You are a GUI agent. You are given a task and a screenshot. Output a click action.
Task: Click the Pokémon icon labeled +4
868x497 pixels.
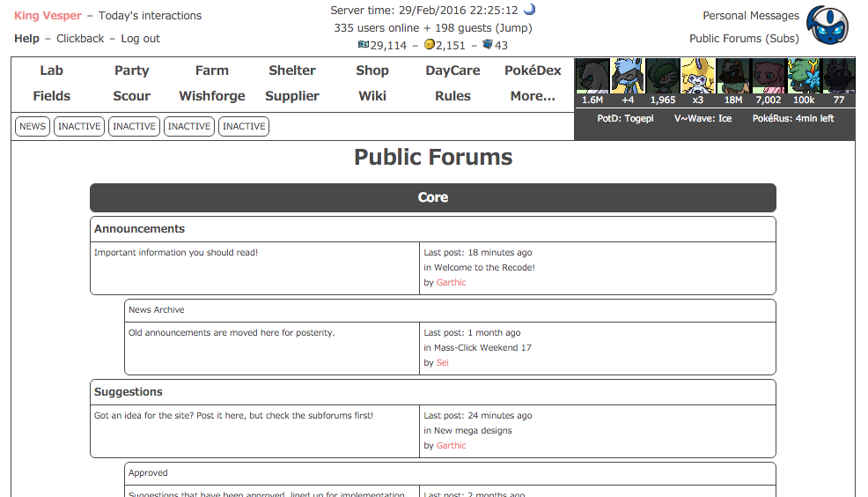point(628,77)
